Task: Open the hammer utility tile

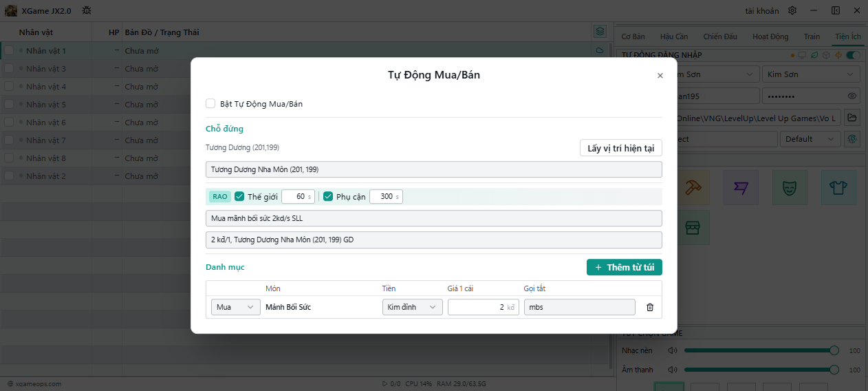Action: pyautogui.click(x=692, y=187)
